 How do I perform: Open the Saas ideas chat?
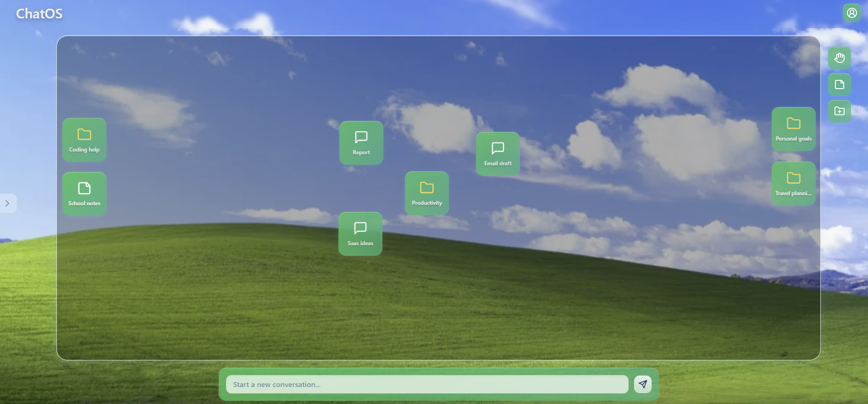[x=360, y=234]
